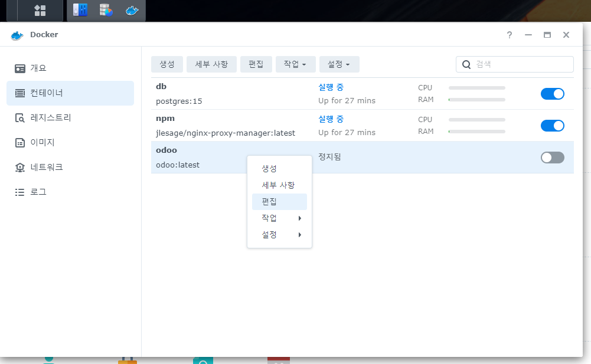The image size is (591, 364).
Task: Click npm's Up for 27 mins text
Action: 347,133
